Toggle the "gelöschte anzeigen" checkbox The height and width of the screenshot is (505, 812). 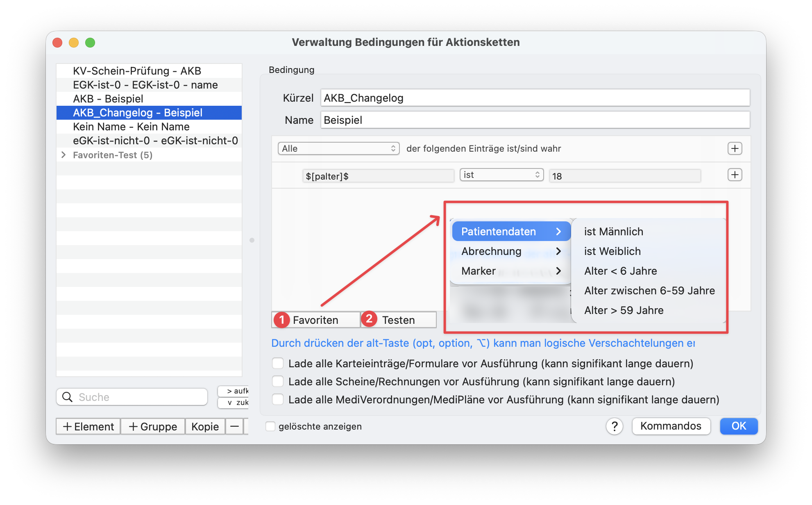[270, 426]
